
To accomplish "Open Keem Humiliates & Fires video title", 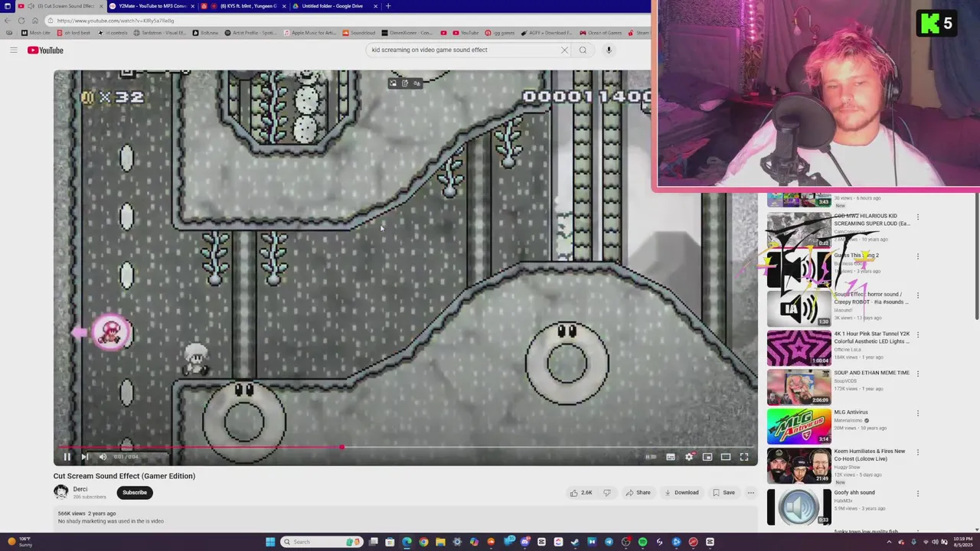I will 870,455.
